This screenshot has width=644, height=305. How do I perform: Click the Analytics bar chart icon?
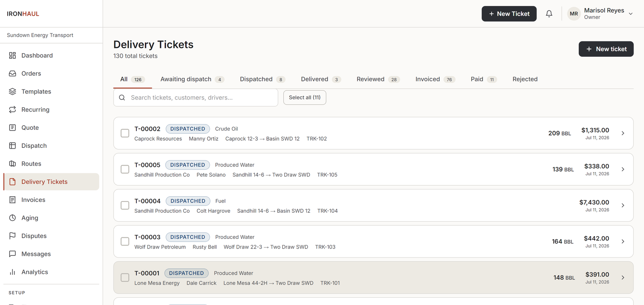(x=12, y=272)
